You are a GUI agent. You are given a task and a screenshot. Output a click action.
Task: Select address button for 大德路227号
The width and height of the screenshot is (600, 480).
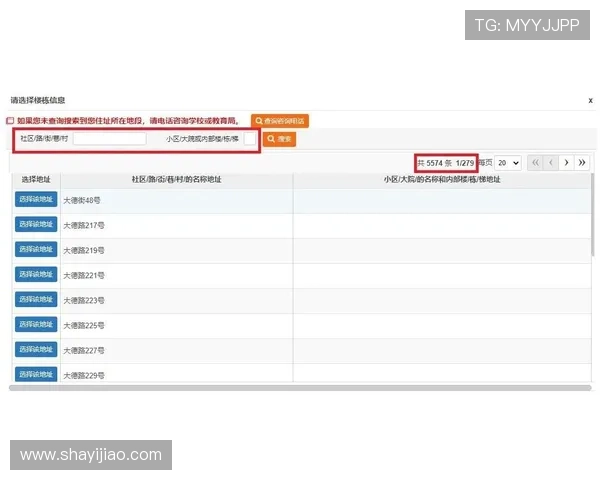pyautogui.click(x=36, y=349)
